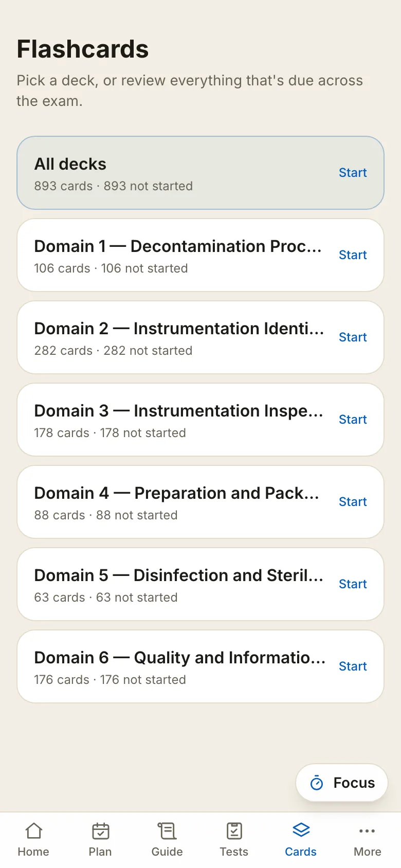Start reviewing All decks
The width and height of the screenshot is (401, 868).
click(x=353, y=173)
